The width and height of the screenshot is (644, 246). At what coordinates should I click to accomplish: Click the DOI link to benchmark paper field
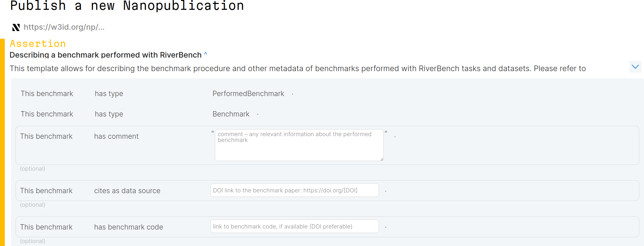click(294, 190)
